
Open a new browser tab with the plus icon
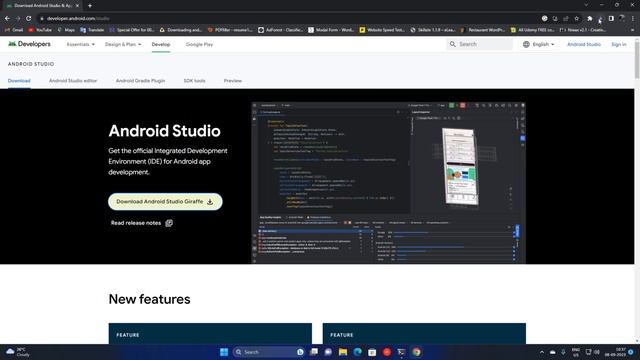pos(90,6)
